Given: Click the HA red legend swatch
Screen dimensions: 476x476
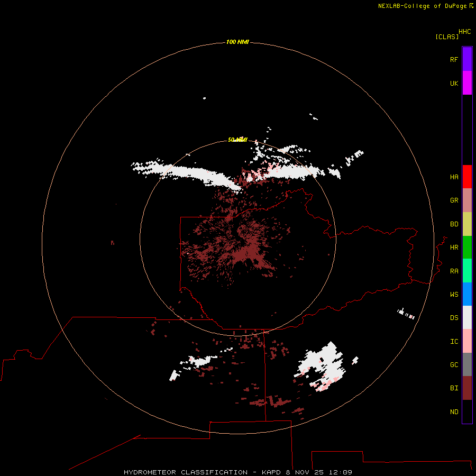Looking at the screenshot, I should click(467, 177).
